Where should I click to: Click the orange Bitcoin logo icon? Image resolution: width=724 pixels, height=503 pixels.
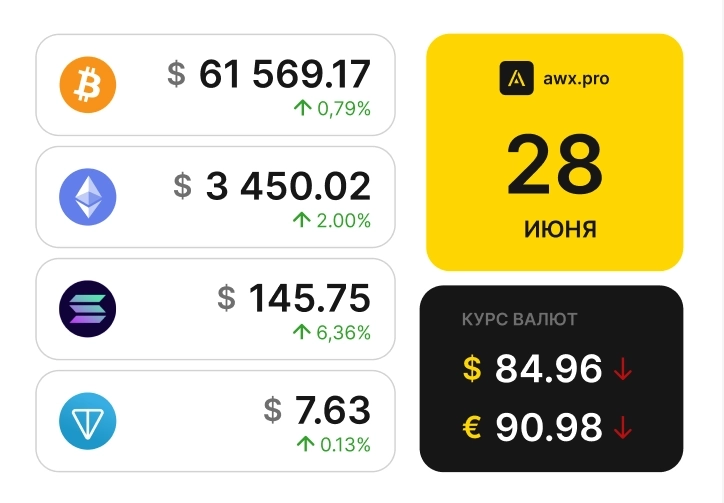coord(88,84)
